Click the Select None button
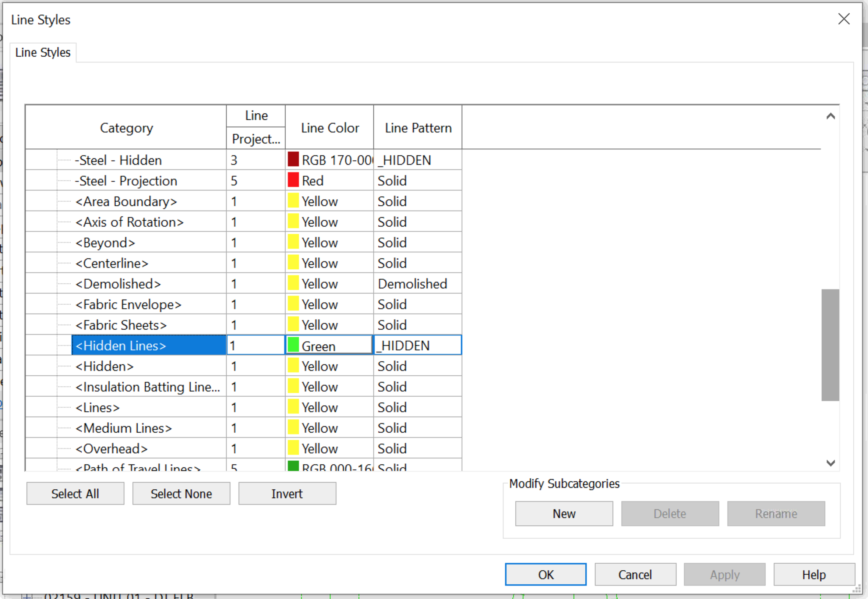This screenshot has width=868, height=599. tap(181, 493)
